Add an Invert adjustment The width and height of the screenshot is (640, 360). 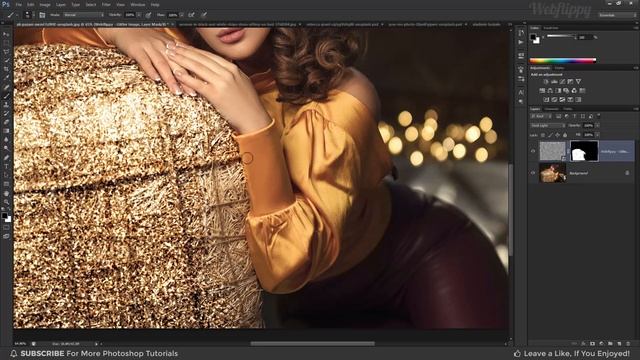tap(546, 100)
